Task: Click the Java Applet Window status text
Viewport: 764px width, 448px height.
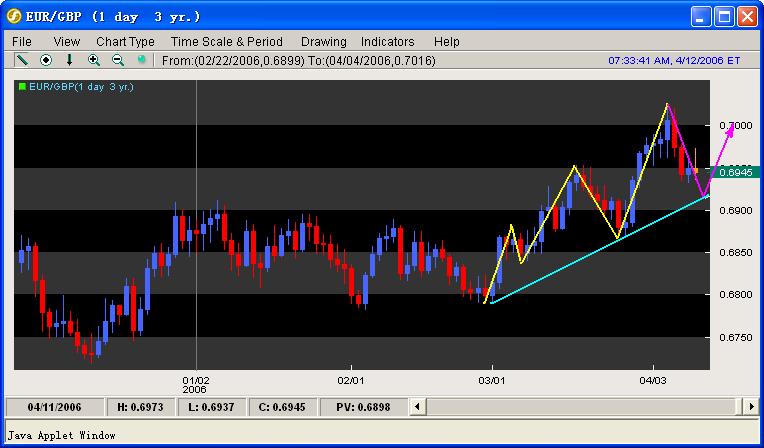Action: 61,435
